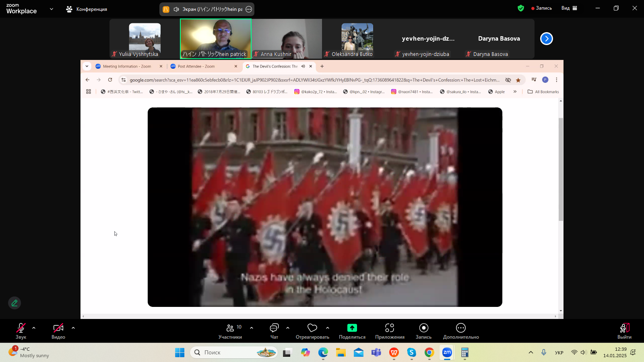Expand audio options arrow next to Звук
The height and width of the screenshot is (362, 644).
(x=34, y=328)
